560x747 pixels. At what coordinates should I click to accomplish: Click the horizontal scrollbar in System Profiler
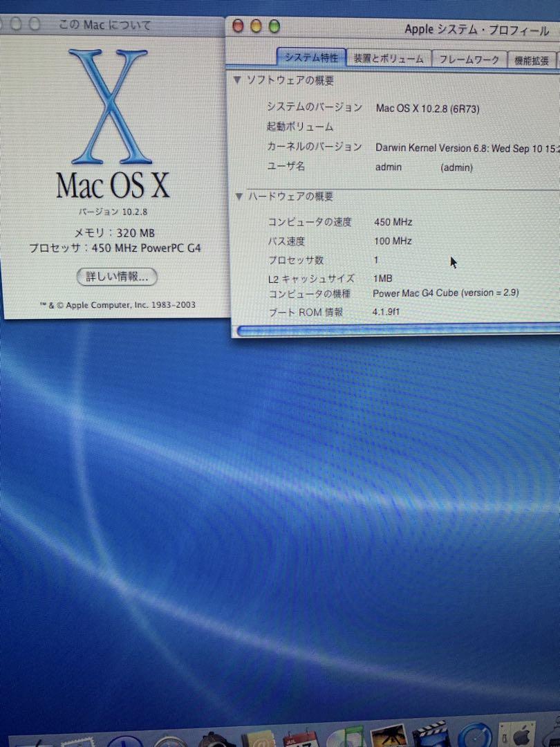(398, 330)
